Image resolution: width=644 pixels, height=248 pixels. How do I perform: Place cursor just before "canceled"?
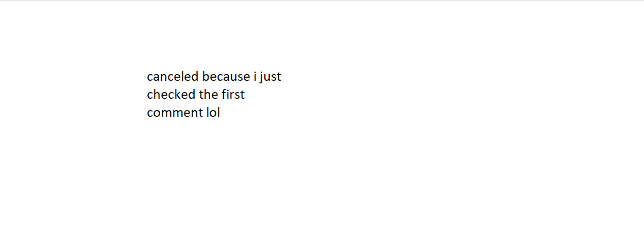[x=147, y=77]
